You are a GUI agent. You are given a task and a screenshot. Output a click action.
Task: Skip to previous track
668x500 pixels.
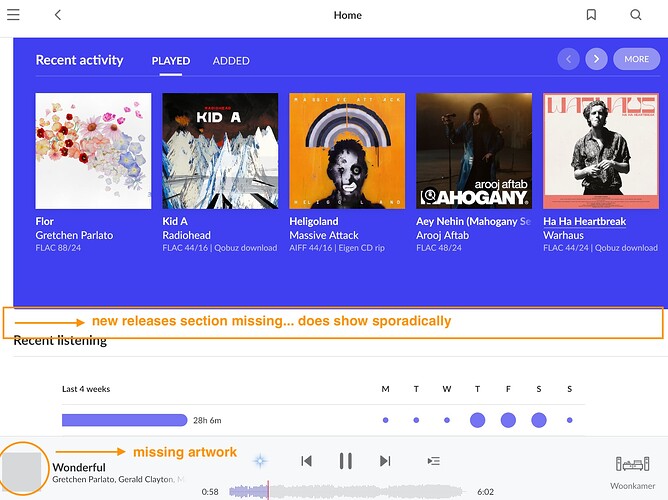(306, 461)
